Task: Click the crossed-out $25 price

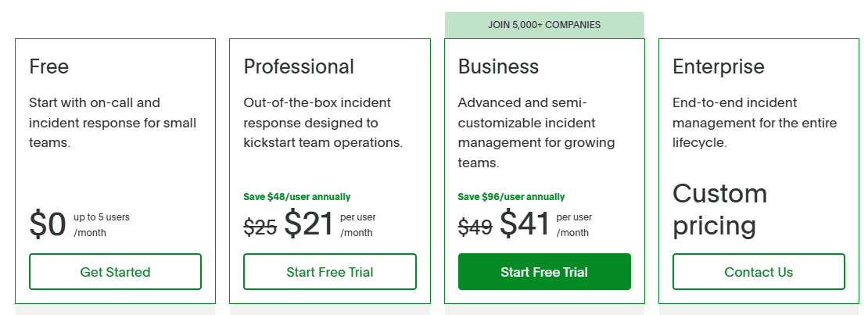Action: click(x=260, y=227)
